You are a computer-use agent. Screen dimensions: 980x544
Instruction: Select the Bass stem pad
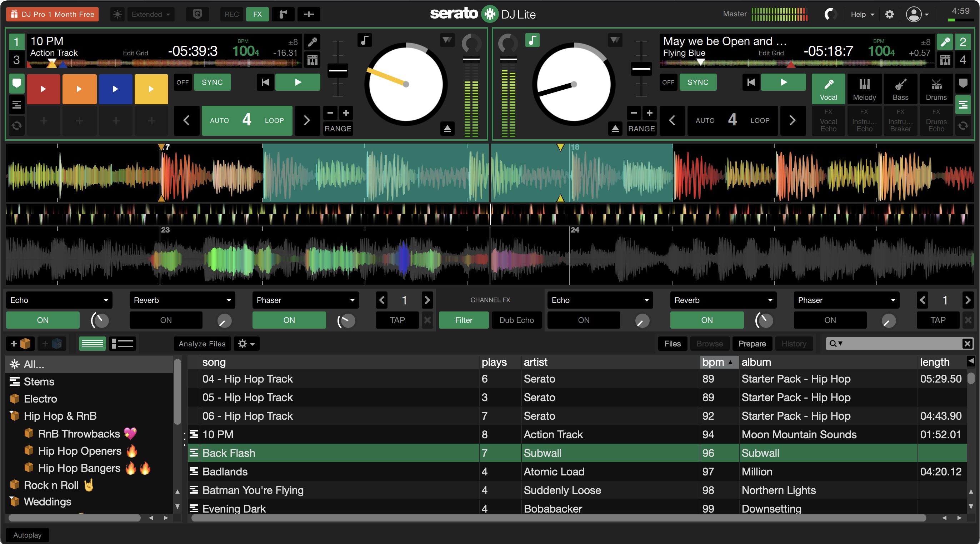[x=900, y=89]
